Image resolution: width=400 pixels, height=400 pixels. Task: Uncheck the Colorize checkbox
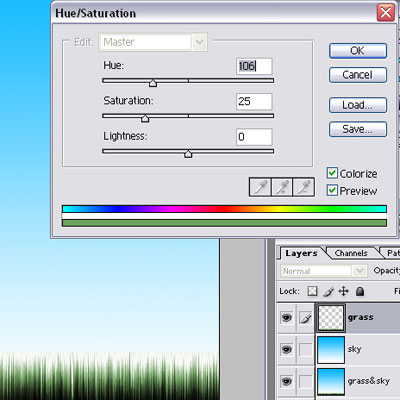332,173
